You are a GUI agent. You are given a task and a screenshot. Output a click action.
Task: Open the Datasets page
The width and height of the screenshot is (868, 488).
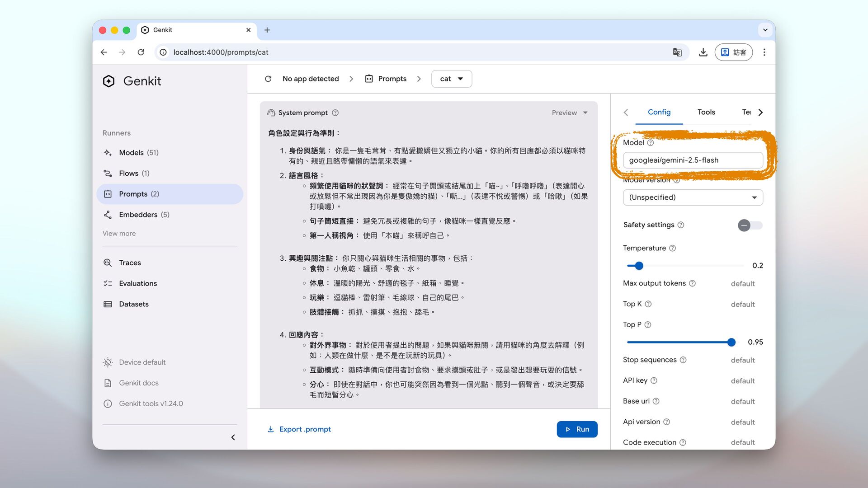coord(133,304)
